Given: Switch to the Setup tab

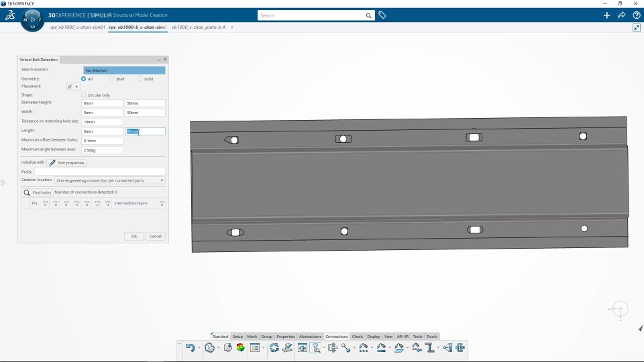Looking at the screenshot, I should (x=237, y=336).
